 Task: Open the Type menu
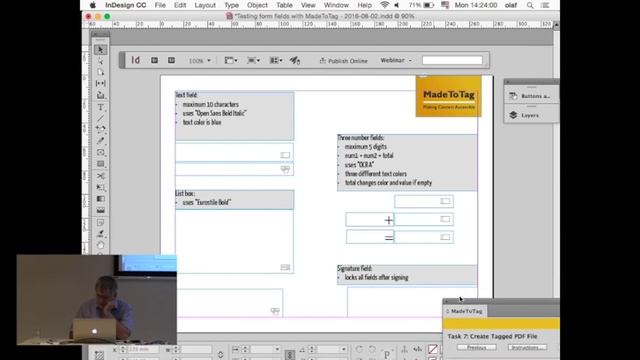coord(231,5)
